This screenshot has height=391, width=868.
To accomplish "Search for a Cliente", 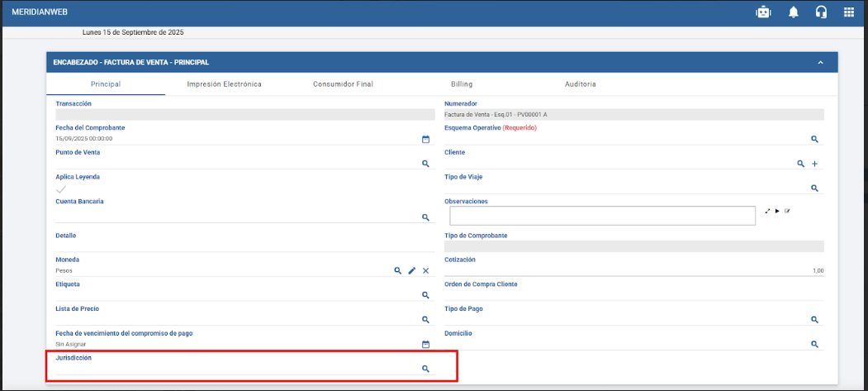I will (800, 164).
